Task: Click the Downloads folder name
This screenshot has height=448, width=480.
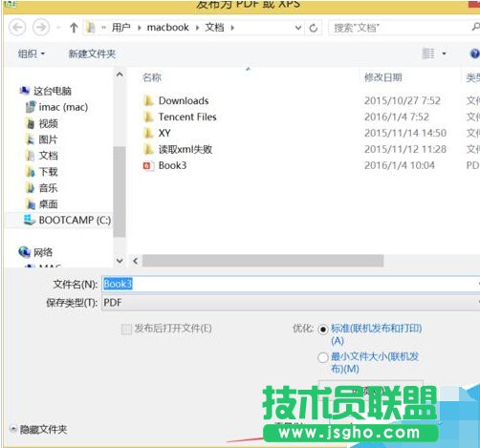Action: pyautogui.click(x=184, y=100)
